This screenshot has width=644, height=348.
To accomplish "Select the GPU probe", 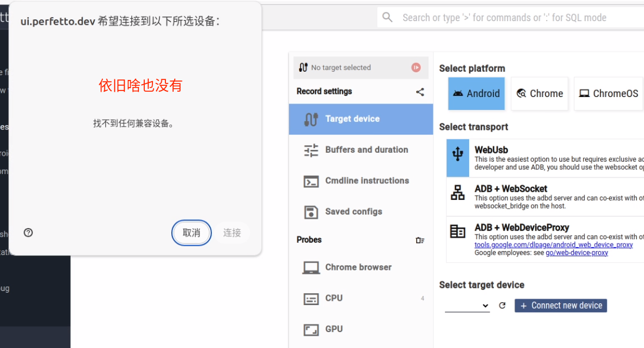I will (361, 329).
